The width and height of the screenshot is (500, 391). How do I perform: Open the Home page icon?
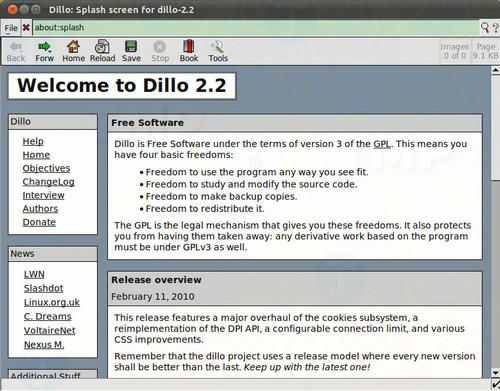tap(73, 47)
